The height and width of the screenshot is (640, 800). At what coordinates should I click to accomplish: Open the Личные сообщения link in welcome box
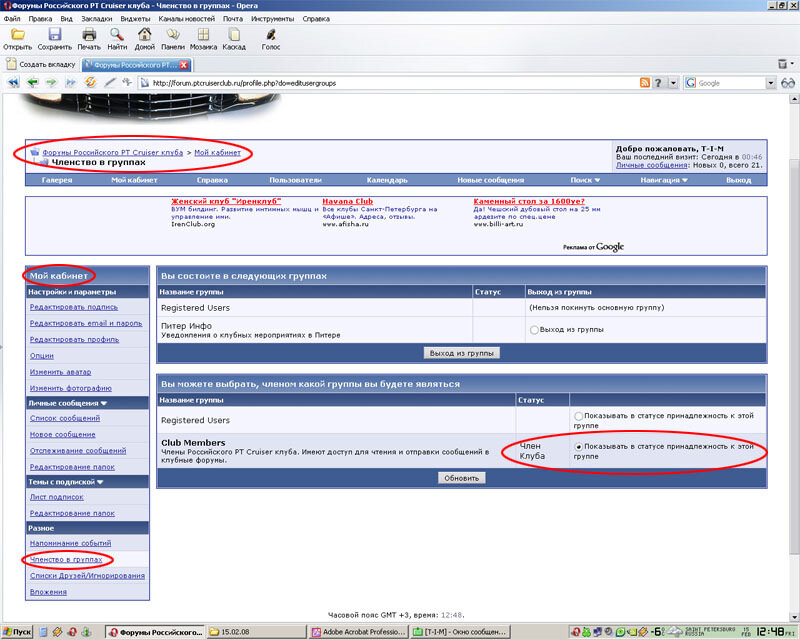[652, 165]
